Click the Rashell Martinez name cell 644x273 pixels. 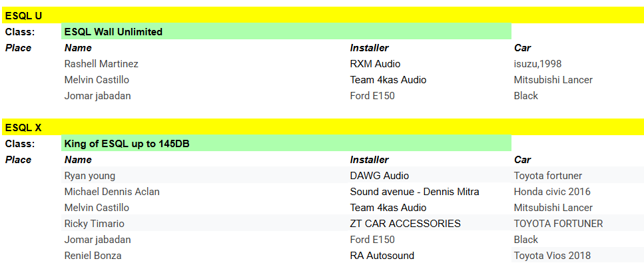(x=101, y=64)
